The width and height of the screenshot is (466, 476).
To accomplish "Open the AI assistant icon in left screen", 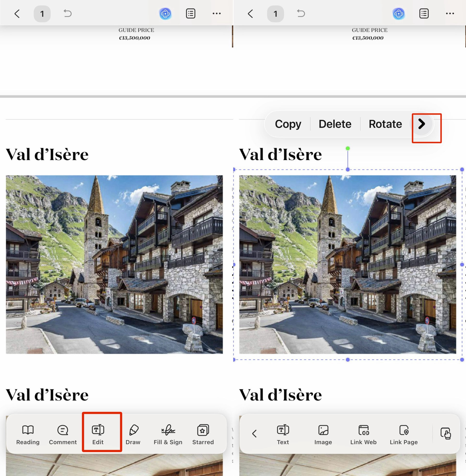I will pos(165,14).
